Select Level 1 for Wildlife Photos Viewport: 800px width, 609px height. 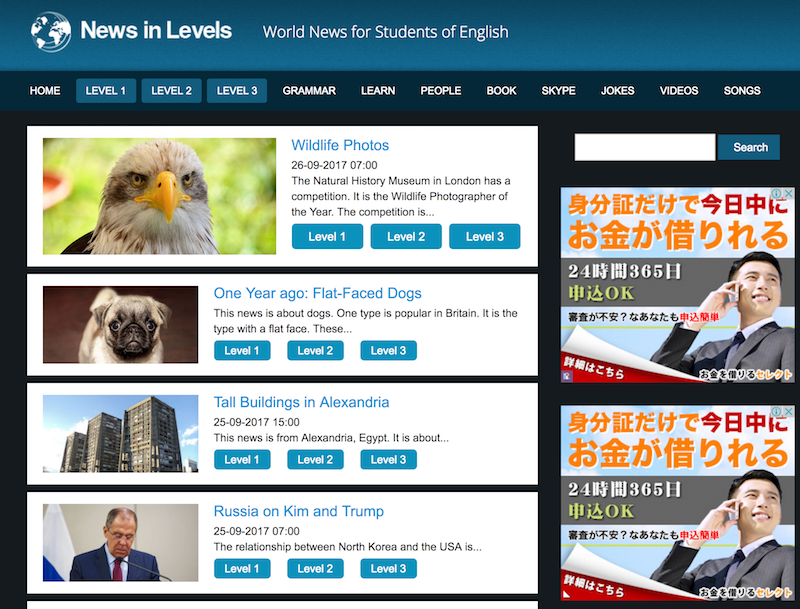[x=327, y=237]
